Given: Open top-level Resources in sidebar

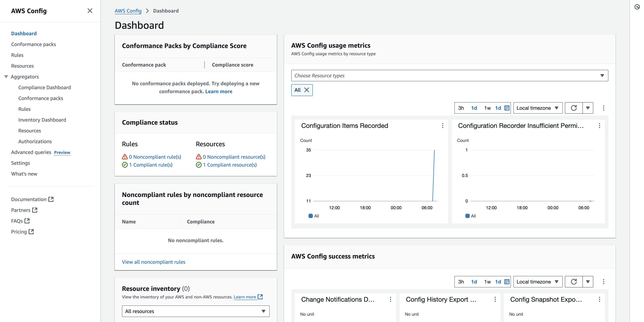Looking at the screenshot, I should point(22,66).
